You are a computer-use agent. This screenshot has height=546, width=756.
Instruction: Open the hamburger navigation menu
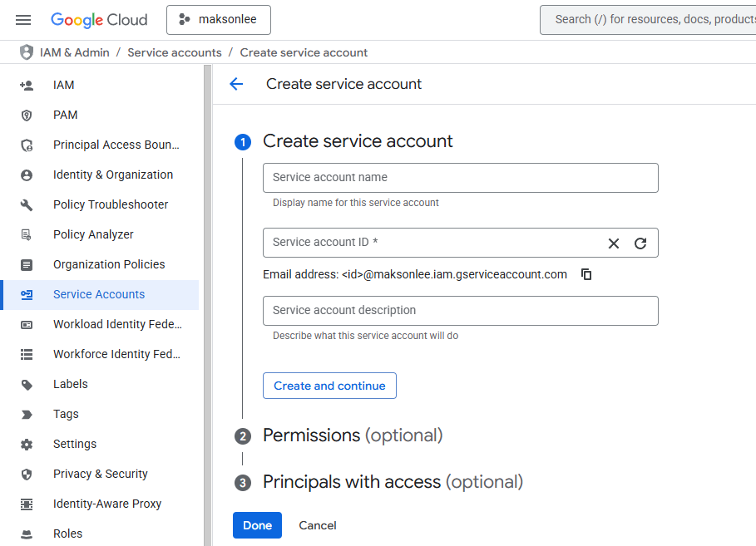(x=23, y=20)
